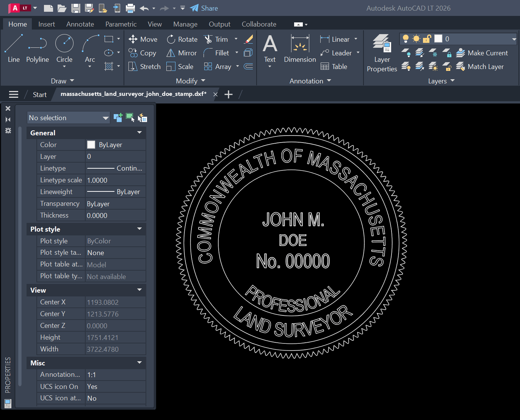The height and width of the screenshot is (420, 520).
Task: Click the Mirror tool
Action: coord(182,53)
